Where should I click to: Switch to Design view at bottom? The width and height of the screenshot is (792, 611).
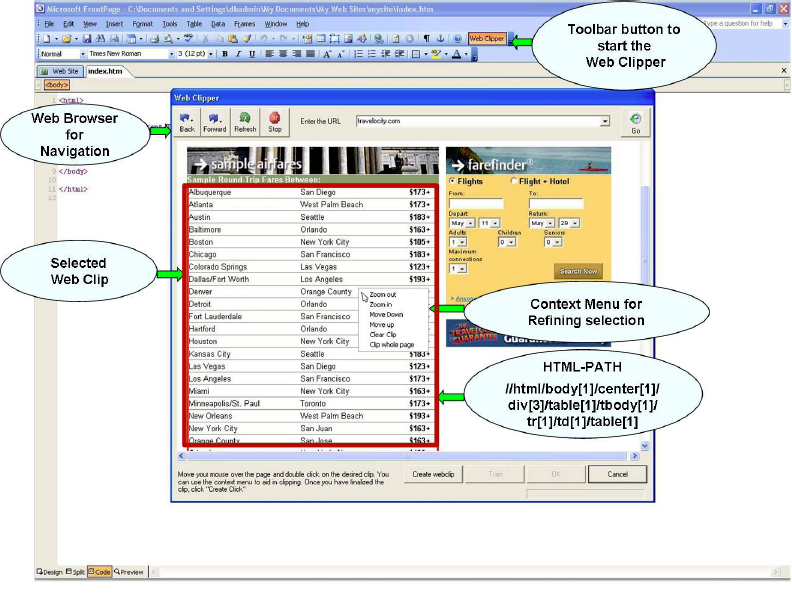[x=49, y=572]
